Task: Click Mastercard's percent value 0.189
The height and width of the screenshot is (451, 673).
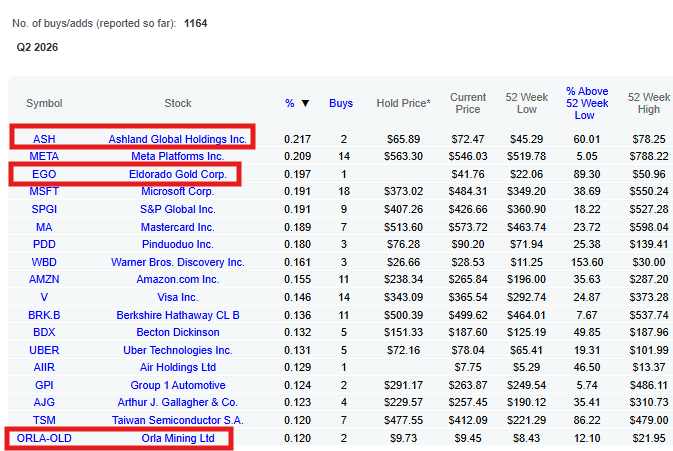Action: 297,227
